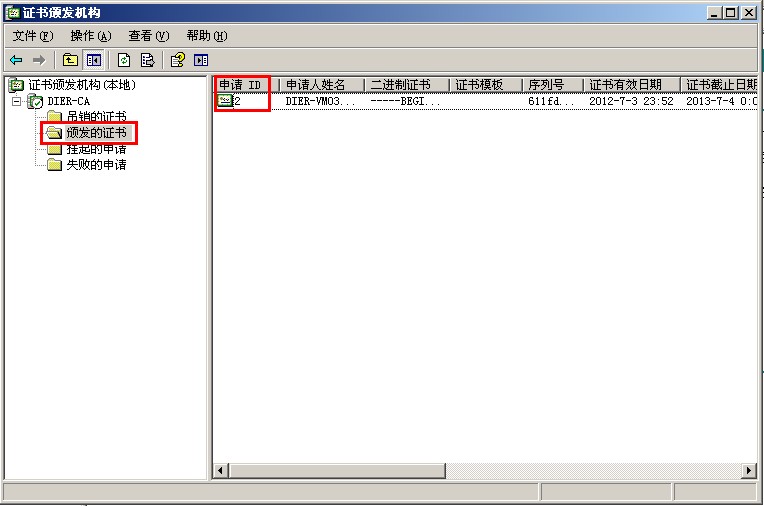Open the 查看(V) menu
This screenshot has width=764, height=506.
tap(148, 36)
